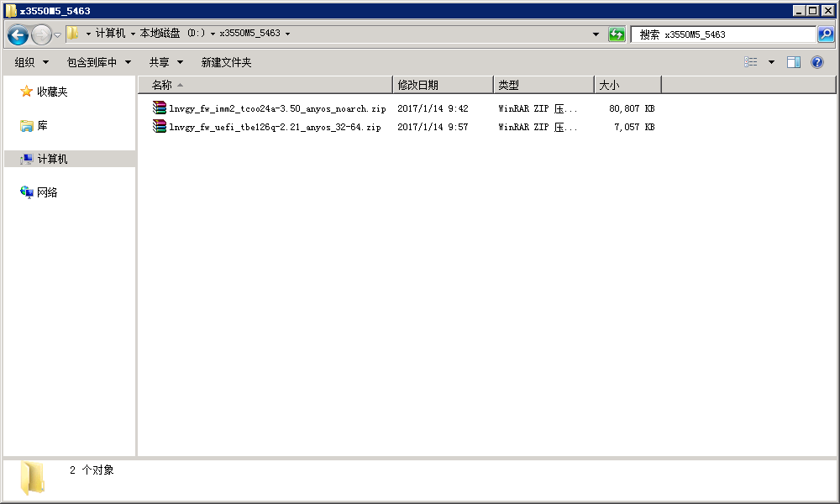This screenshot has width=840, height=504.
Task: Expand the address bar history dropdown
Action: pyautogui.click(x=596, y=34)
